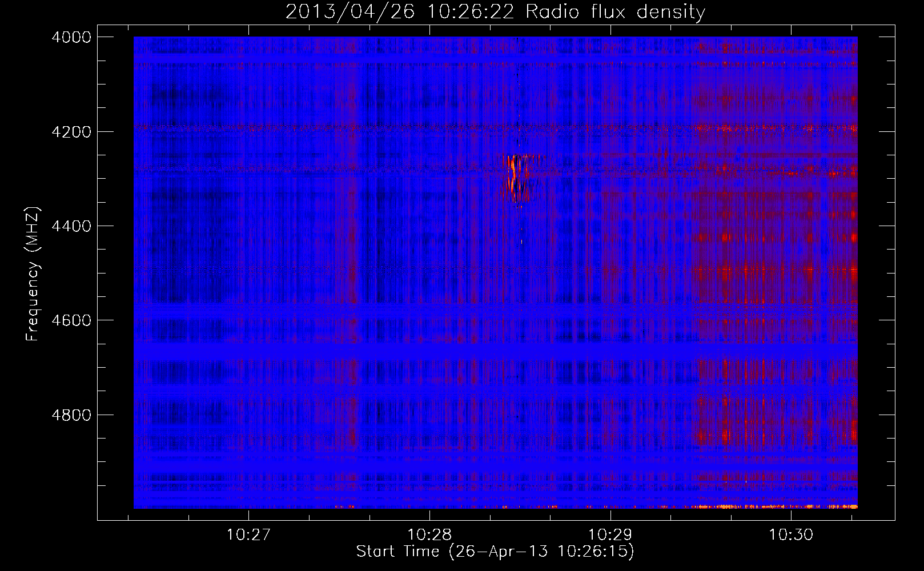Click the bright orange radio burst near 4300 MHz
This screenshot has width=924, height=571.
[517, 178]
